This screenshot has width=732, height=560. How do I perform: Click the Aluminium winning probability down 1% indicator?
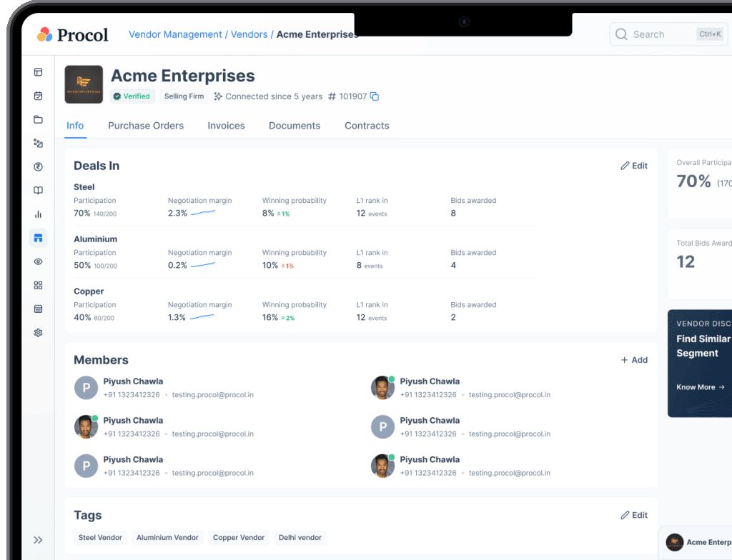287,266
